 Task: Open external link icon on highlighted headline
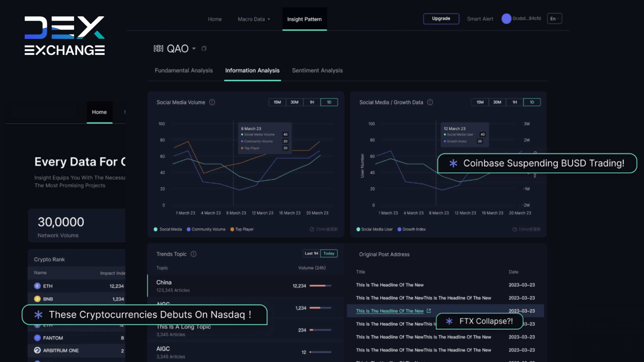pyautogui.click(x=429, y=311)
